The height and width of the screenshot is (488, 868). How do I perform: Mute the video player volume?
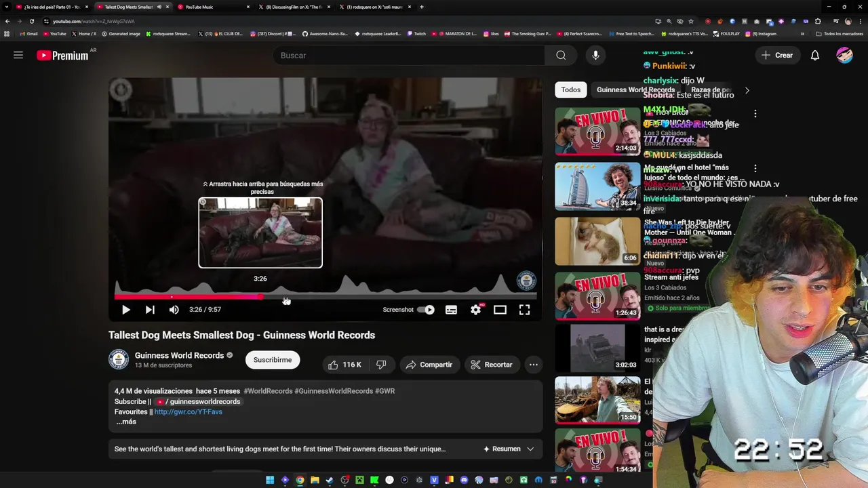[x=174, y=310]
